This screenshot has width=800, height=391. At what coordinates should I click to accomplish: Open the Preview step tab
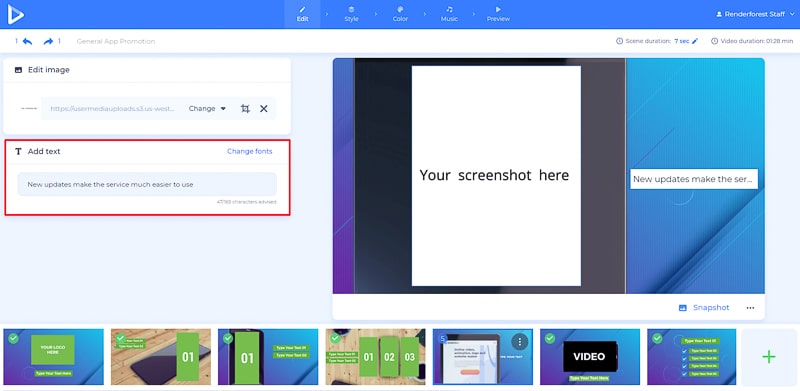click(498, 14)
